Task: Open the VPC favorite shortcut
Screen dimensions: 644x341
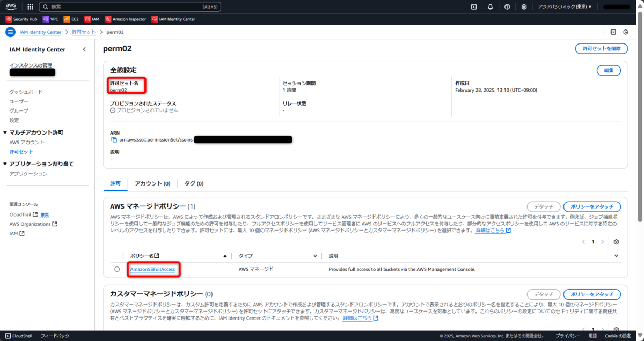Action: [x=50, y=19]
